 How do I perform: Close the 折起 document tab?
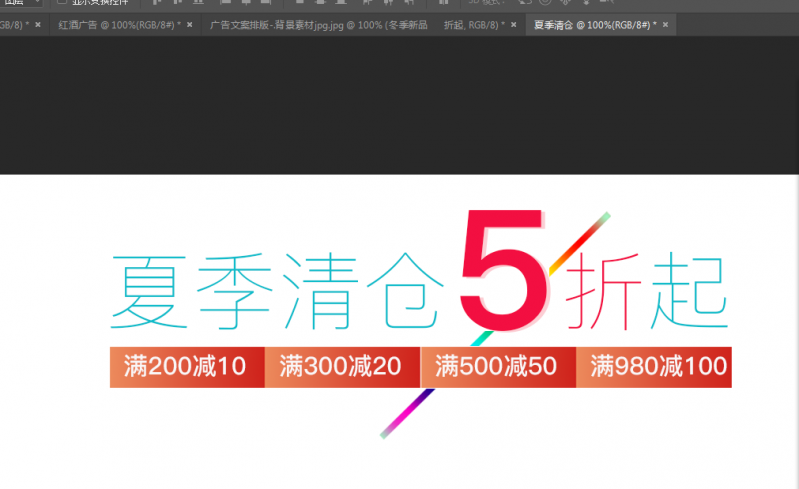click(514, 24)
